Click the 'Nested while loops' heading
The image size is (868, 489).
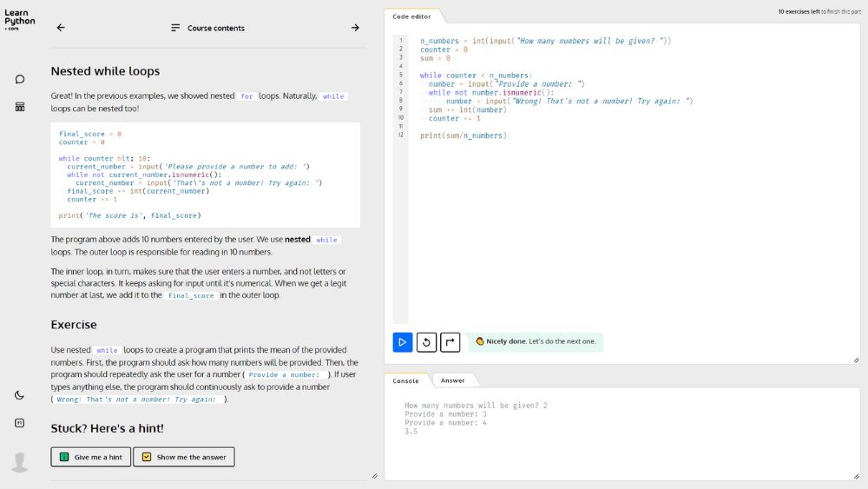click(x=105, y=71)
